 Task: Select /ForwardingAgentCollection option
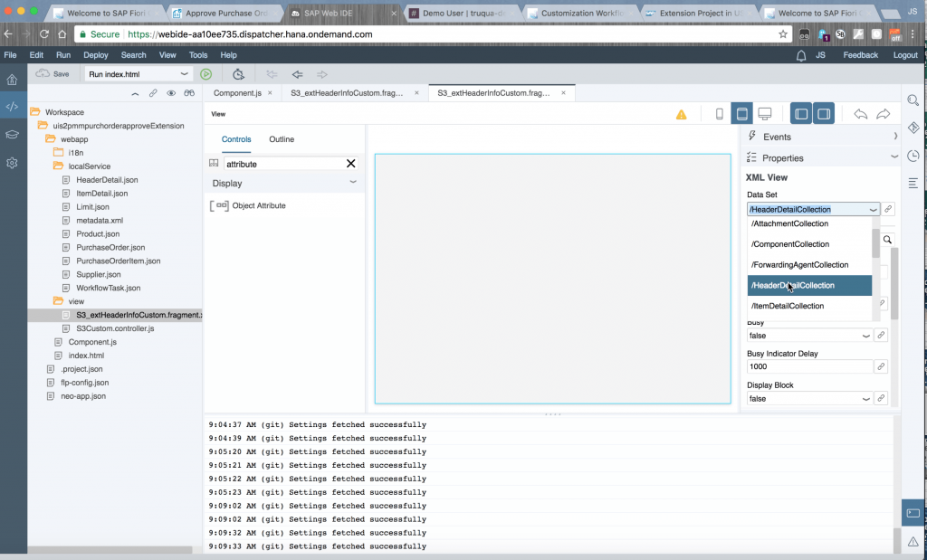pyautogui.click(x=809, y=265)
